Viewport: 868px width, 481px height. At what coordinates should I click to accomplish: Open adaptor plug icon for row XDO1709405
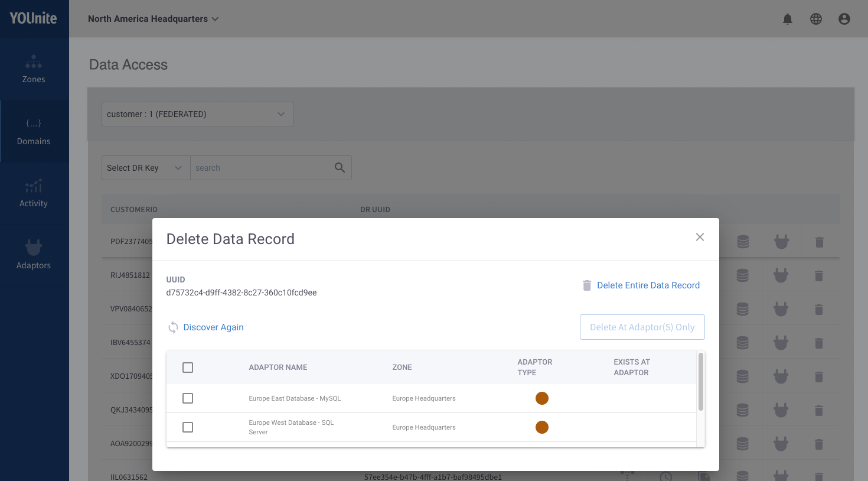click(781, 376)
